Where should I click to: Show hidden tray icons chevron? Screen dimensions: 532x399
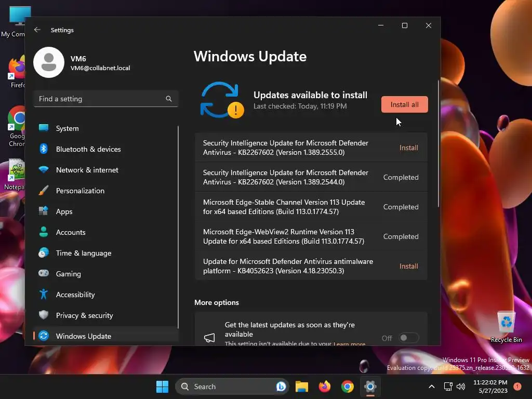click(432, 387)
